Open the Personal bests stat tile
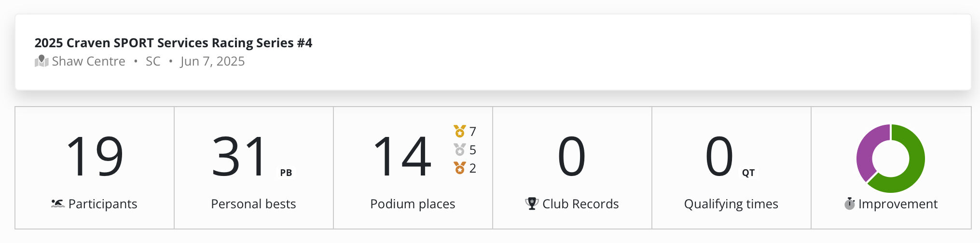Screen dimensions: 980x243 pos(254,168)
